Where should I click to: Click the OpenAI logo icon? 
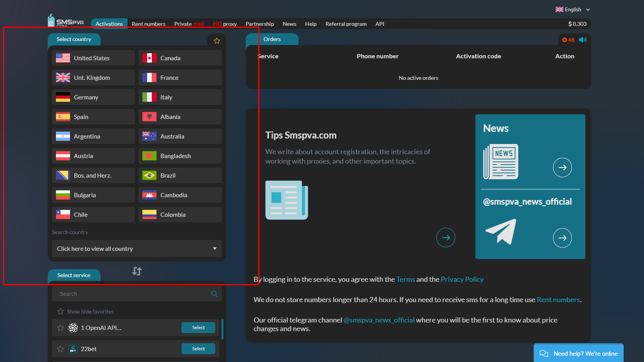[x=73, y=328]
